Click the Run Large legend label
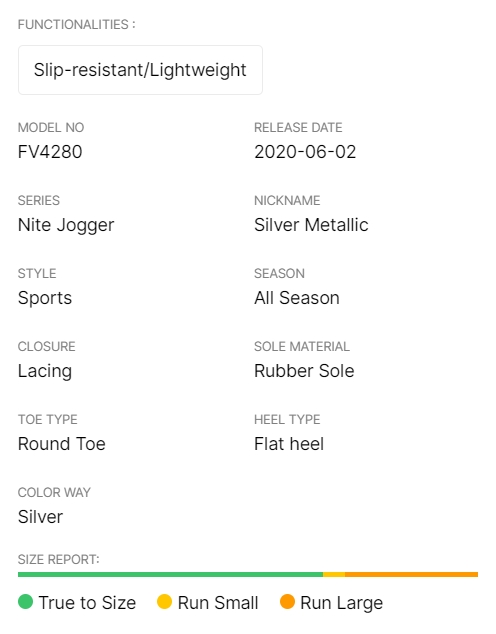The width and height of the screenshot is (496, 634). [x=342, y=603]
